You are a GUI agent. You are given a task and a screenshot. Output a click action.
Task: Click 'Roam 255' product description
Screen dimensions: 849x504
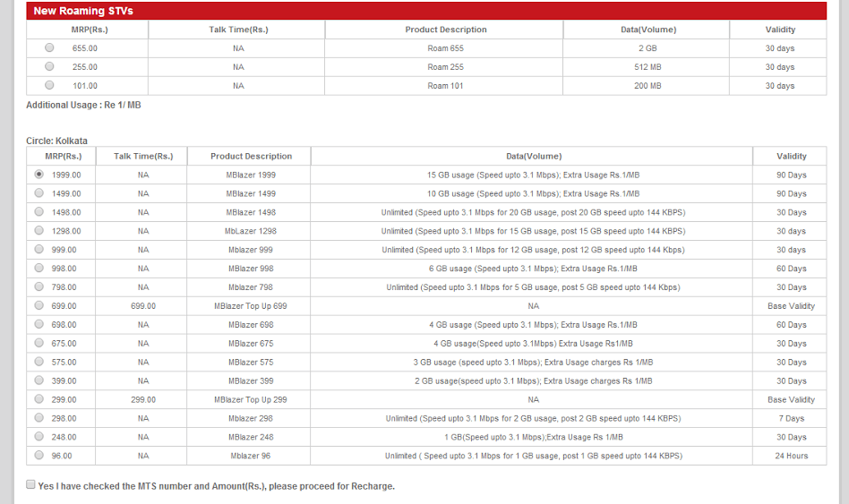pos(446,67)
